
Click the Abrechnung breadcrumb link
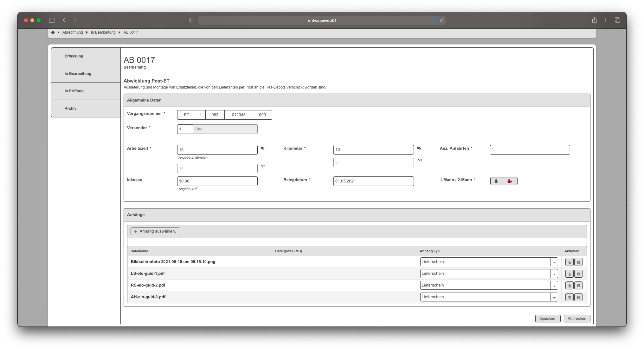click(x=73, y=32)
